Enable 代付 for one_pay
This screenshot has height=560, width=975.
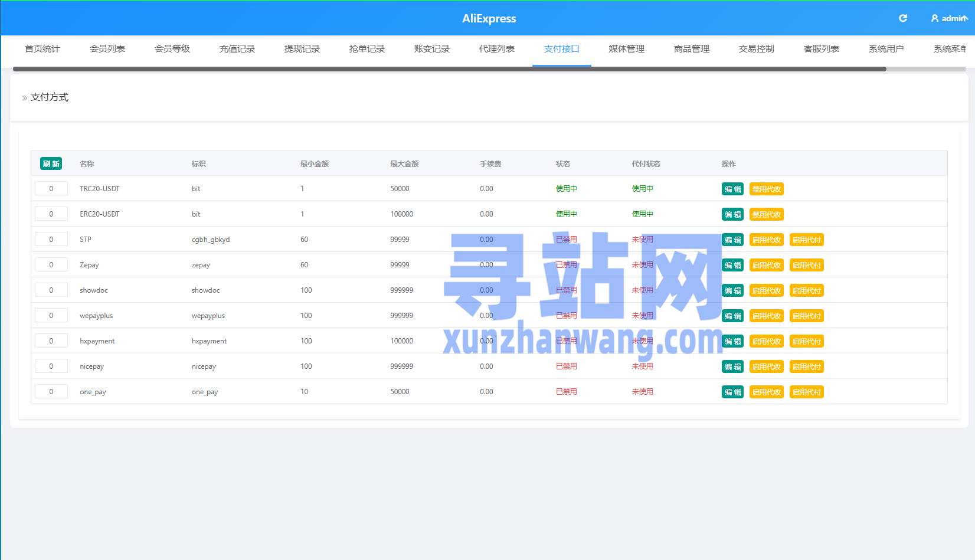click(807, 392)
